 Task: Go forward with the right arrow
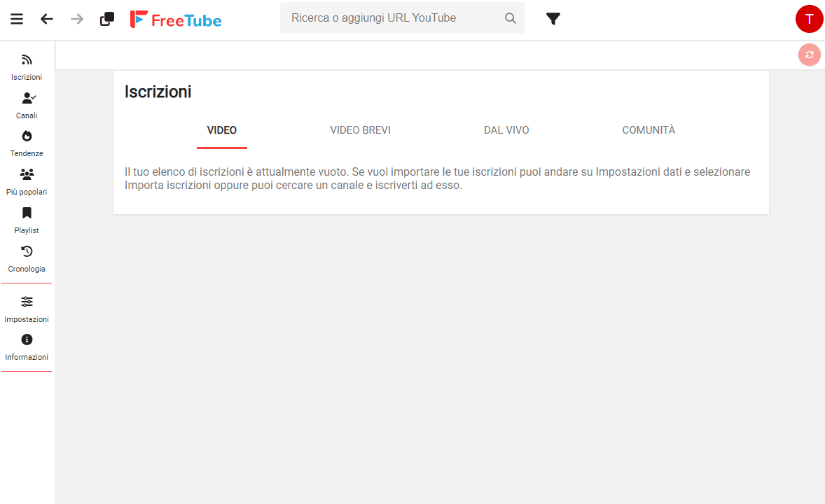77,19
